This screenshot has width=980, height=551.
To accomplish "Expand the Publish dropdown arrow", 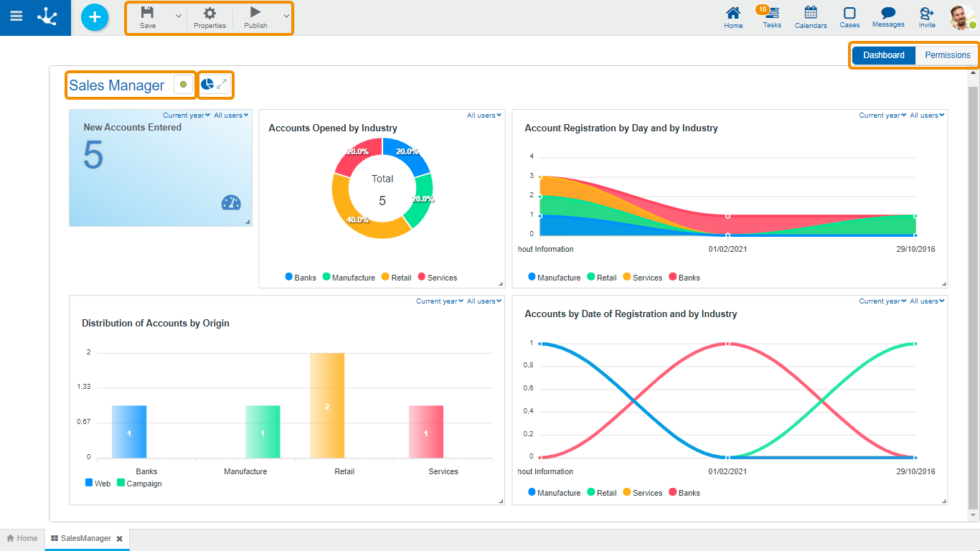I will click(x=286, y=16).
